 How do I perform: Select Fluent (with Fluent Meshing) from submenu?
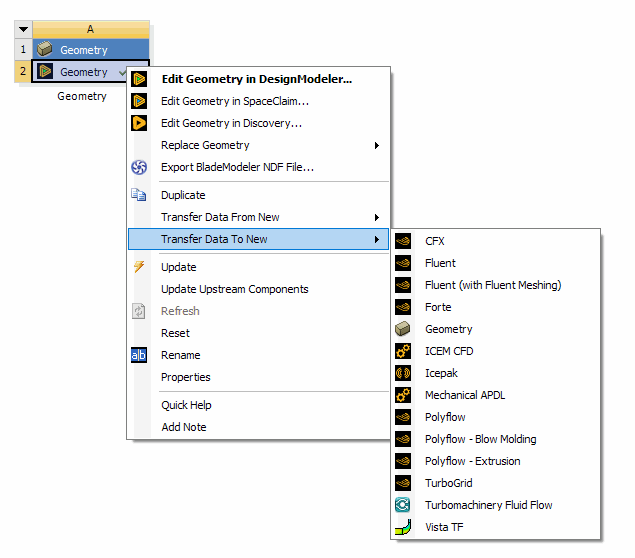pos(492,285)
